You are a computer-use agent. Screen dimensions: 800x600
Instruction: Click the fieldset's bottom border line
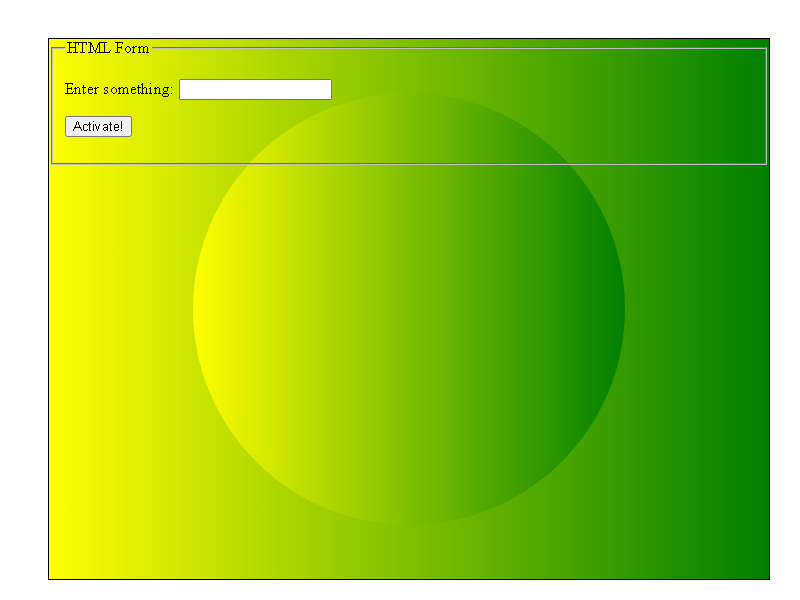pyautogui.click(x=409, y=164)
